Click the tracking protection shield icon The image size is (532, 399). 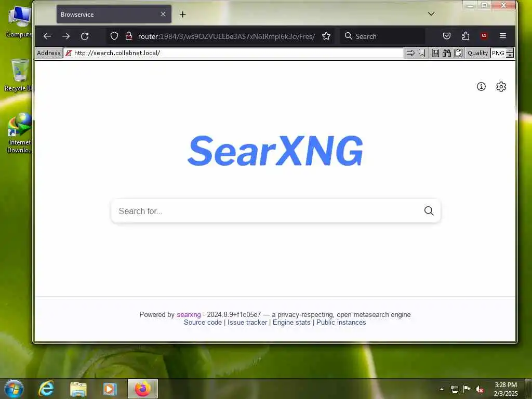tap(114, 36)
